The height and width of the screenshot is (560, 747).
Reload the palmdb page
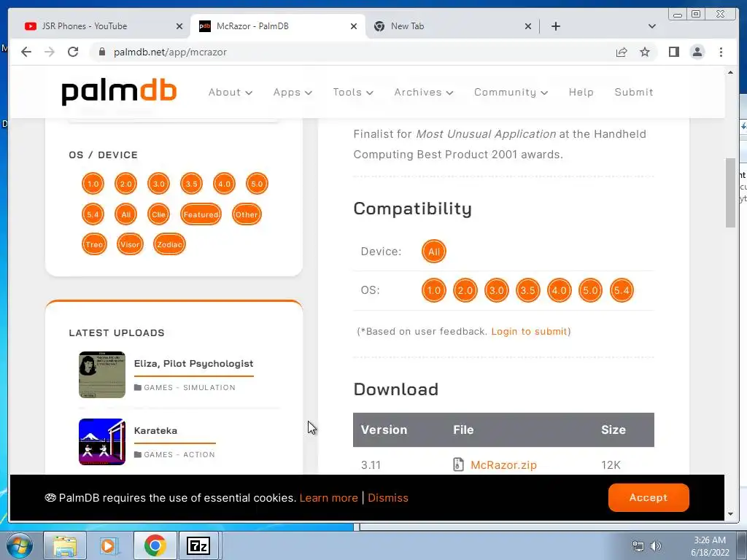pyautogui.click(x=73, y=52)
